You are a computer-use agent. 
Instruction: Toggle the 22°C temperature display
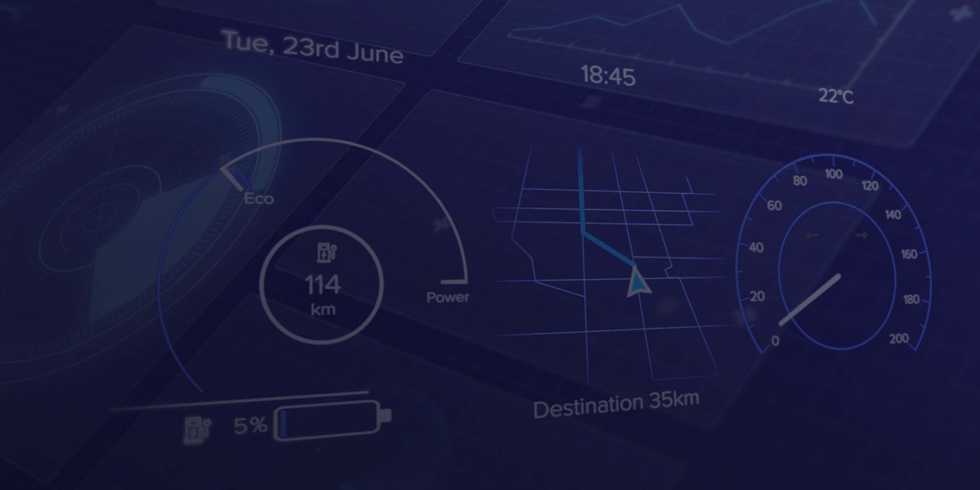pos(835,95)
